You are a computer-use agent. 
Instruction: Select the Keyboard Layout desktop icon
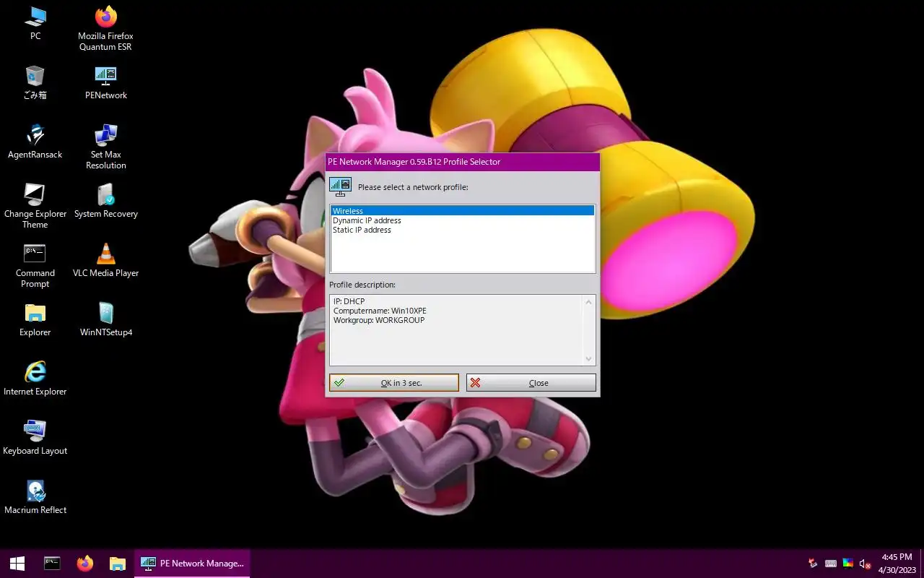point(35,437)
